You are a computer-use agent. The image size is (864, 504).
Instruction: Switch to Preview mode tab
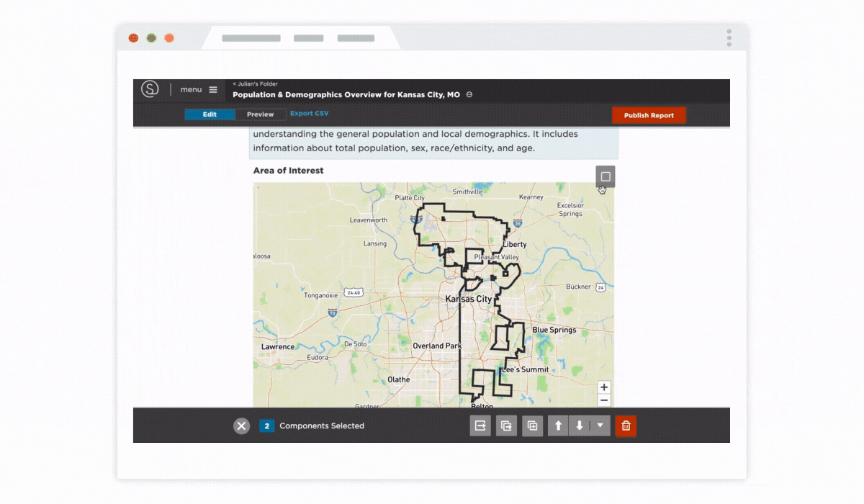pos(260,114)
